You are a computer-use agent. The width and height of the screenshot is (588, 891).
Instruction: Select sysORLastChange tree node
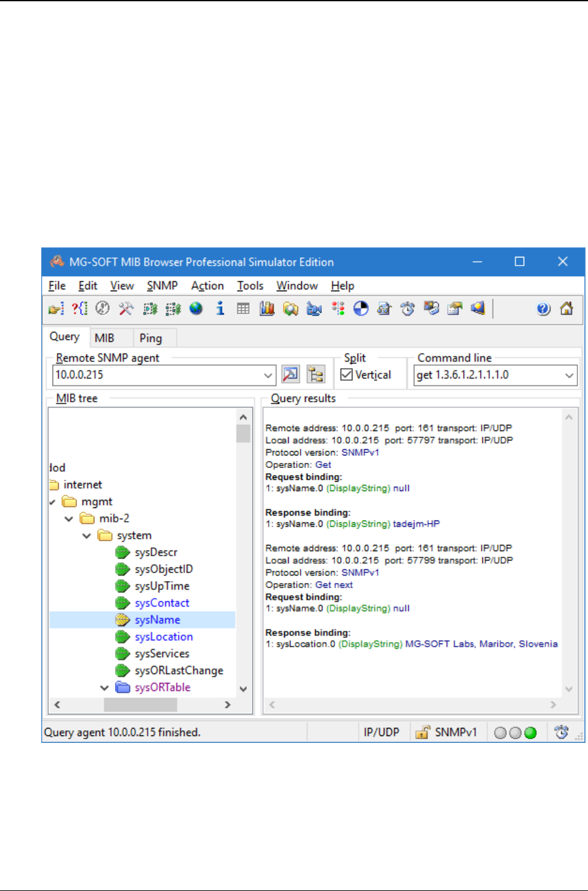pos(179,670)
